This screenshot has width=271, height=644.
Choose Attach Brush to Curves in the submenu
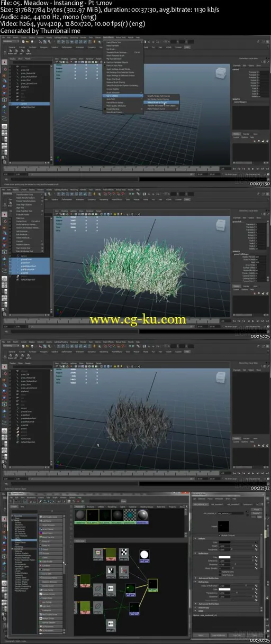click(x=161, y=103)
